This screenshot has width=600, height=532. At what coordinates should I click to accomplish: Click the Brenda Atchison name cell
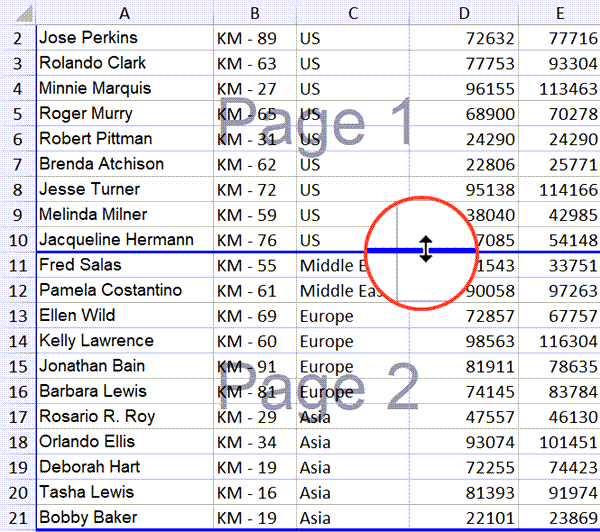tap(124, 164)
